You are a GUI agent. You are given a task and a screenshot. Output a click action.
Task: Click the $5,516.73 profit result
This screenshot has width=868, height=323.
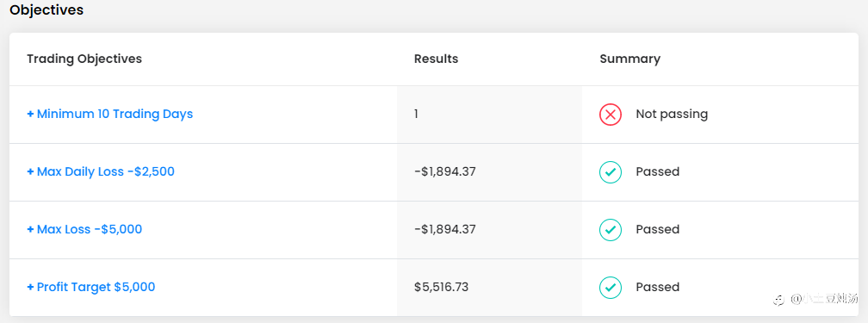(x=441, y=287)
